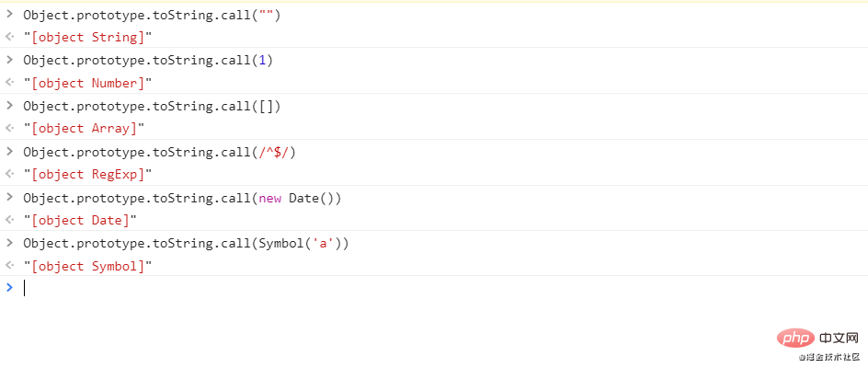The width and height of the screenshot is (868, 368).
Task: Click the toString.call(1) entry
Action: [147, 60]
